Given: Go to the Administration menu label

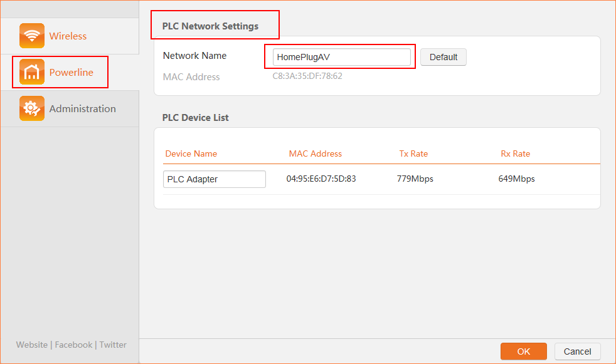Looking at the screenshot, I should (x=82, y=109).
